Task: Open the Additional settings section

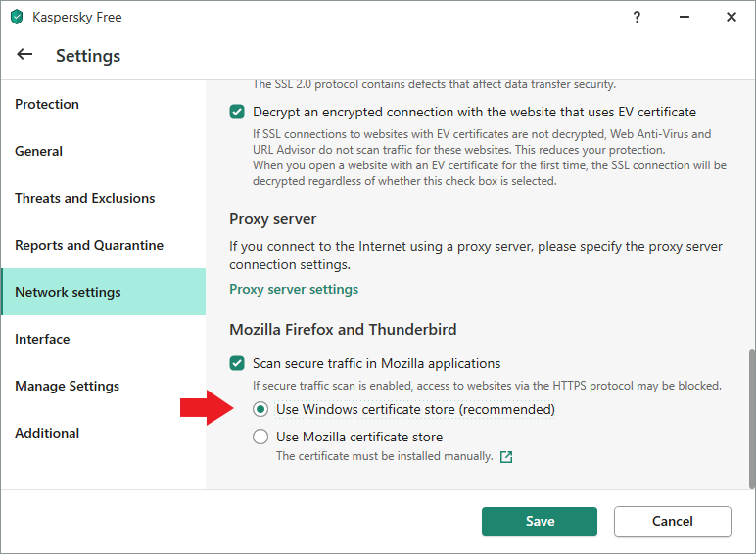Action: [x=104, y=433]
